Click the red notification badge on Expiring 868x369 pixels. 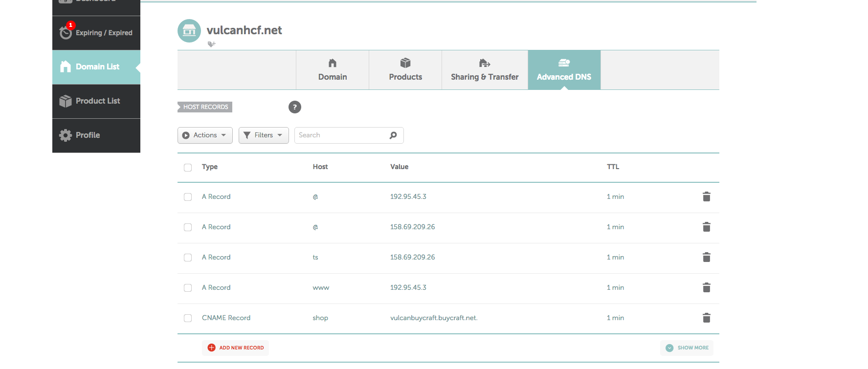click(71, 25)
